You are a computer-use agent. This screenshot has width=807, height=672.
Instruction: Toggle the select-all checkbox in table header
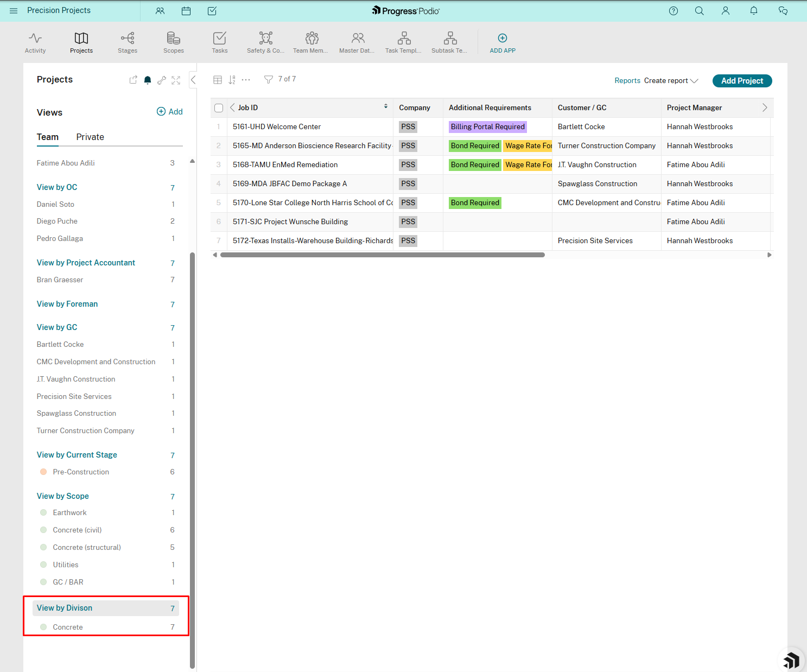click(219, 108)
